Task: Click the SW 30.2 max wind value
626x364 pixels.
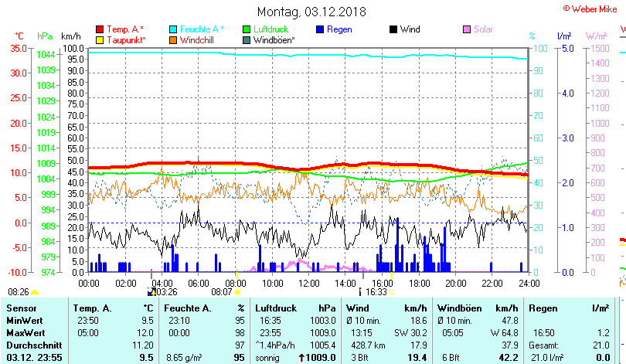Action: [410, 333]
